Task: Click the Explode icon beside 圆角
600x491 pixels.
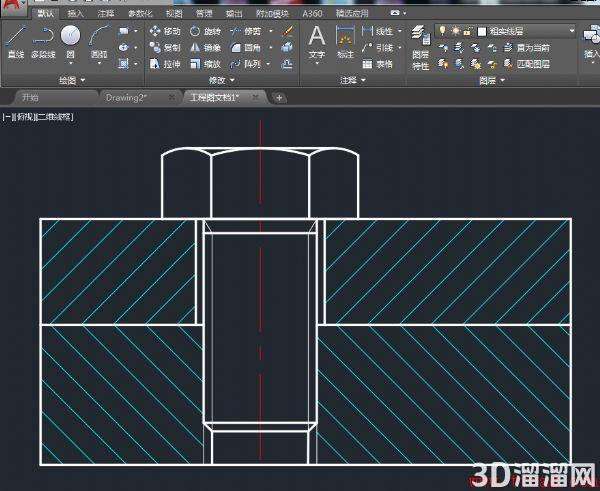Action: point(287,47)
